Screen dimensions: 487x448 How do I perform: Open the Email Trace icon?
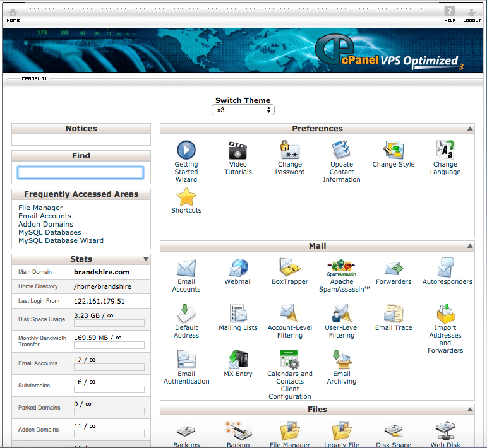pos(394,314)
